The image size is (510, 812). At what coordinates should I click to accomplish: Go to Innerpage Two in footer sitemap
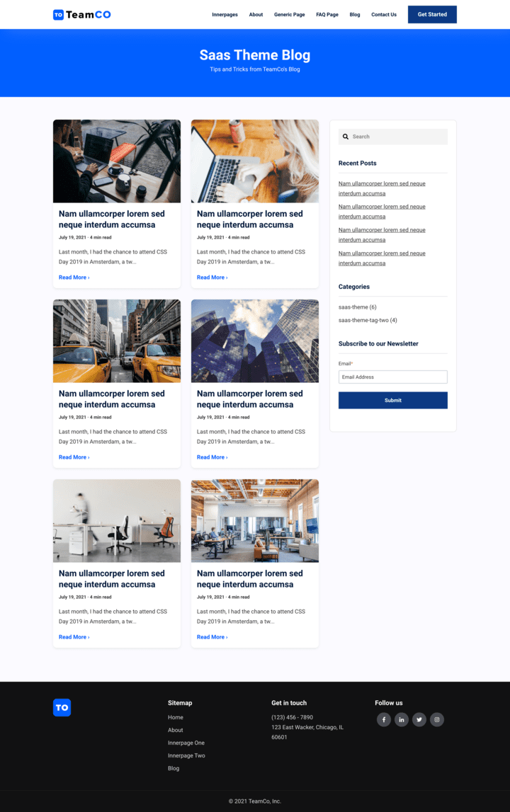(186, 755)
